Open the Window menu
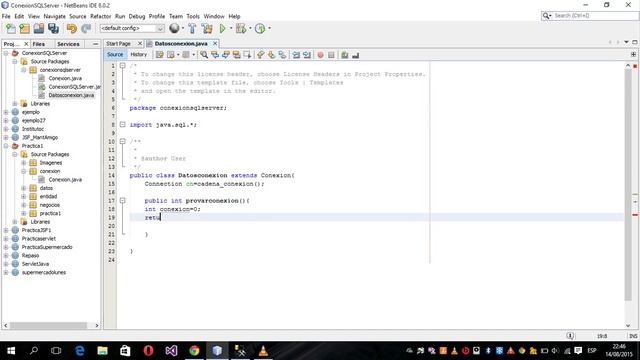640x360 pixels. click(214, 16)
